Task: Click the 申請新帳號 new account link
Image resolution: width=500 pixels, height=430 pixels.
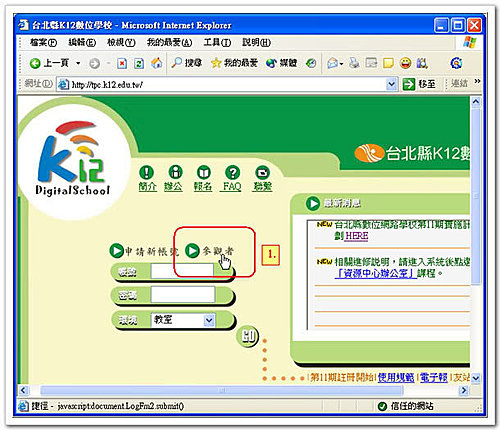Action: click(144, 251)
